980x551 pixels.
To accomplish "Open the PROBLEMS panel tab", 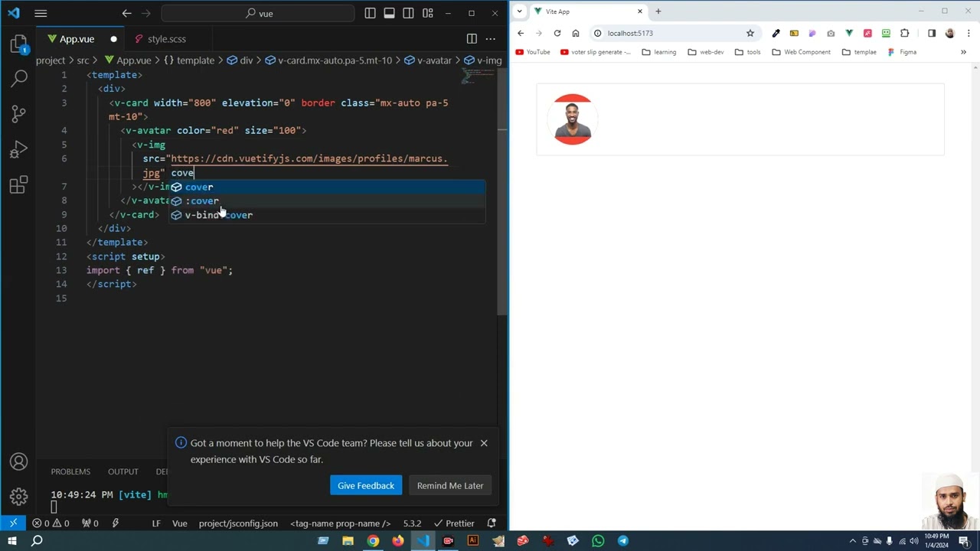I will coord(70,471).
